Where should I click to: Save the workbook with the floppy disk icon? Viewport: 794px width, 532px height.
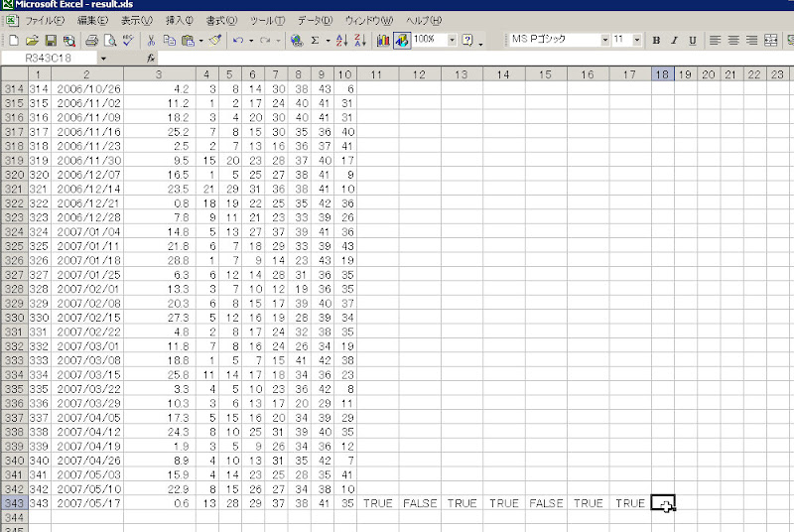coord(51,40)
